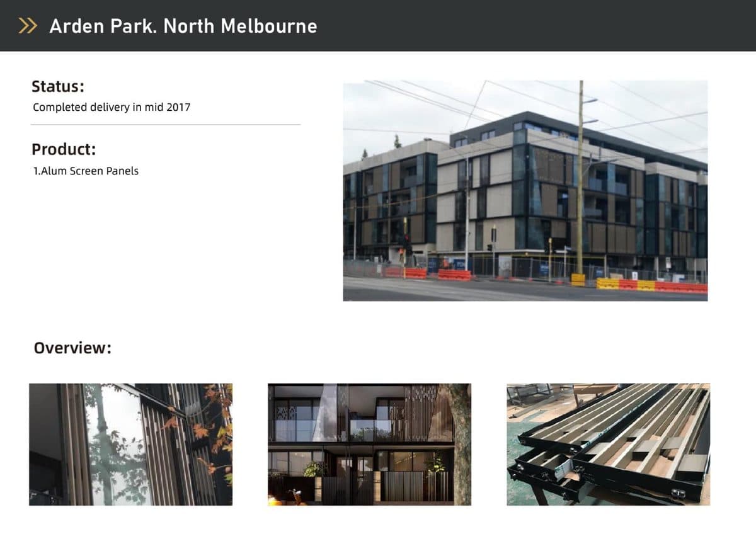
Task: Click the empty dark header bar area
Action: [535, 26]
